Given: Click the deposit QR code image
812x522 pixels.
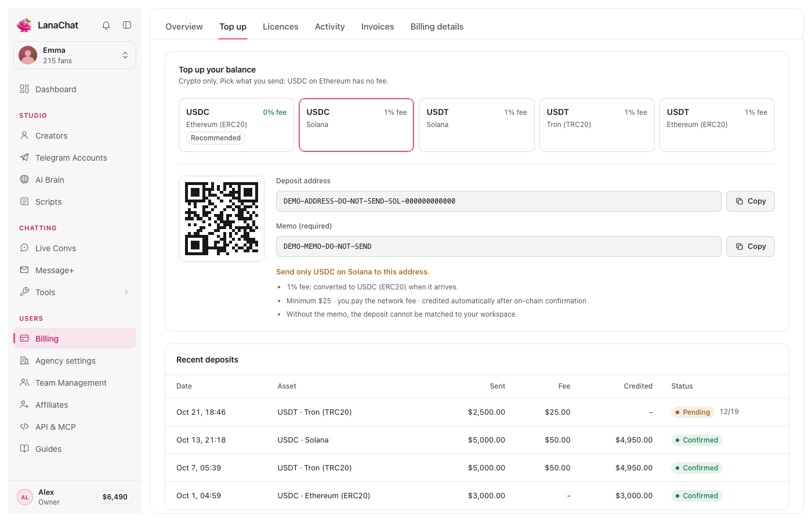Looking at the screenshot, I should point(222,219).
